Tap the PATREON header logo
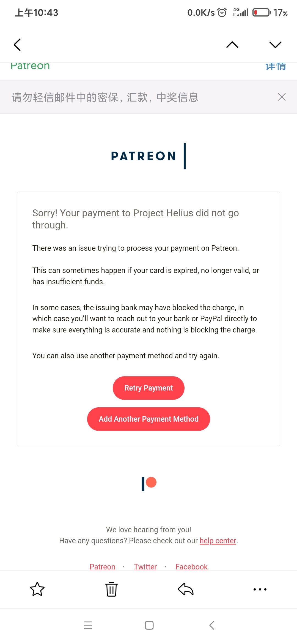The height and width of the screenshot is (644, 297). [148, 156]
